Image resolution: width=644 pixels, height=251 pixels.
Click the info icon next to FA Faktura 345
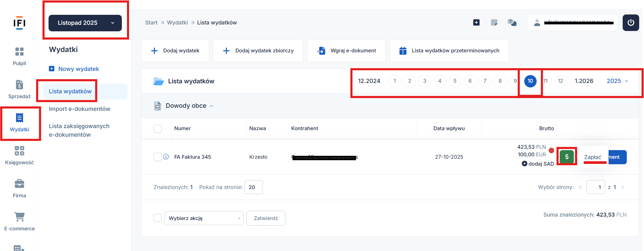coord(166,157)
